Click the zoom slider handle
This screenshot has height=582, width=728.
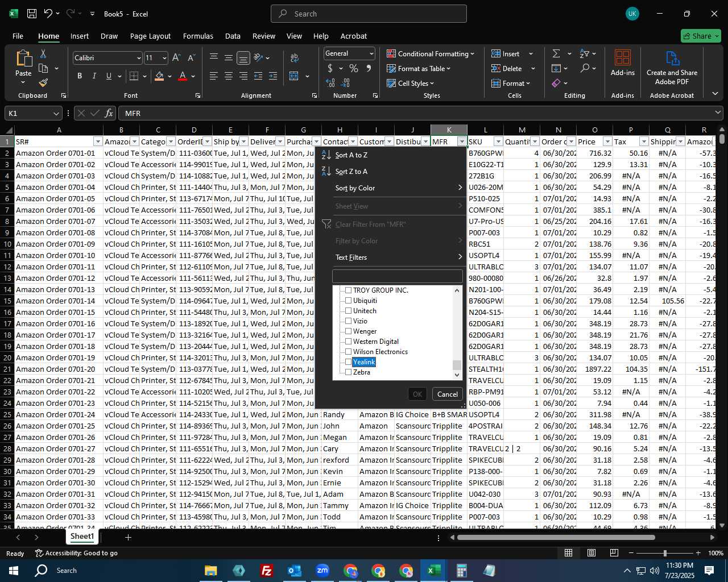(664, 553)
